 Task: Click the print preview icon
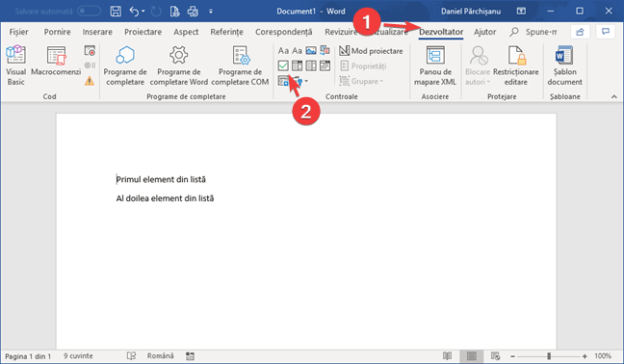(x=193, y=12)
